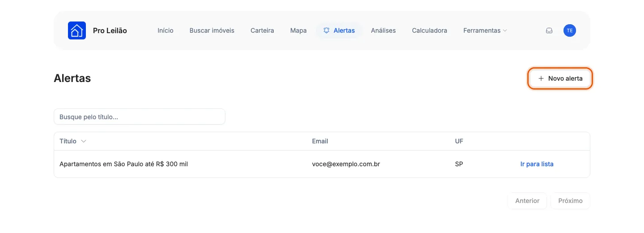The width and height of the screenshot is (644, 233).
Task: Click the Próximo pagination button
Action: [570, 201]
